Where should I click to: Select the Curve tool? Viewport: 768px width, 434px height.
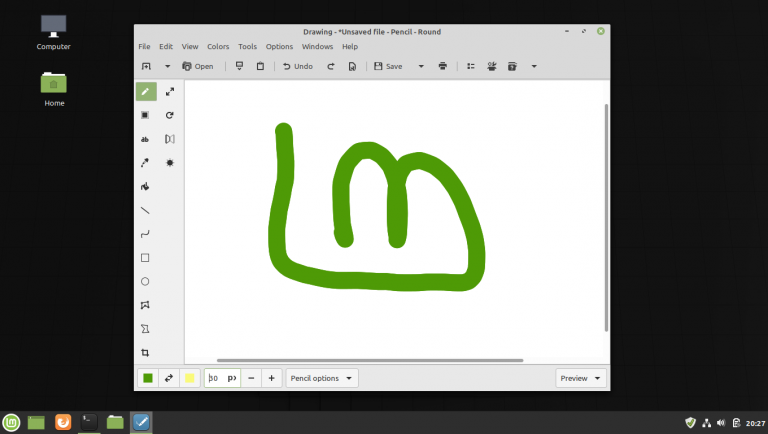[145, 234]
